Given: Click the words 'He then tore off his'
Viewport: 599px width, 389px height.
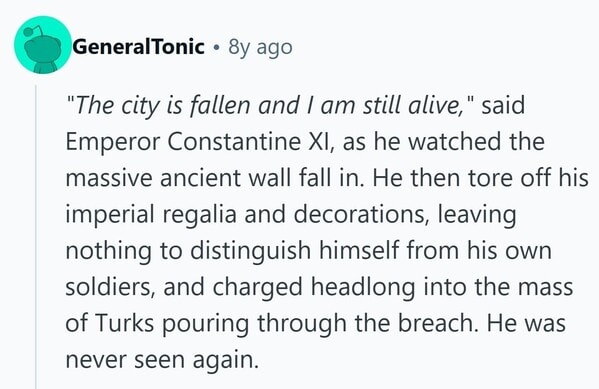Looking at the screenshot, I should click(480, 178).
